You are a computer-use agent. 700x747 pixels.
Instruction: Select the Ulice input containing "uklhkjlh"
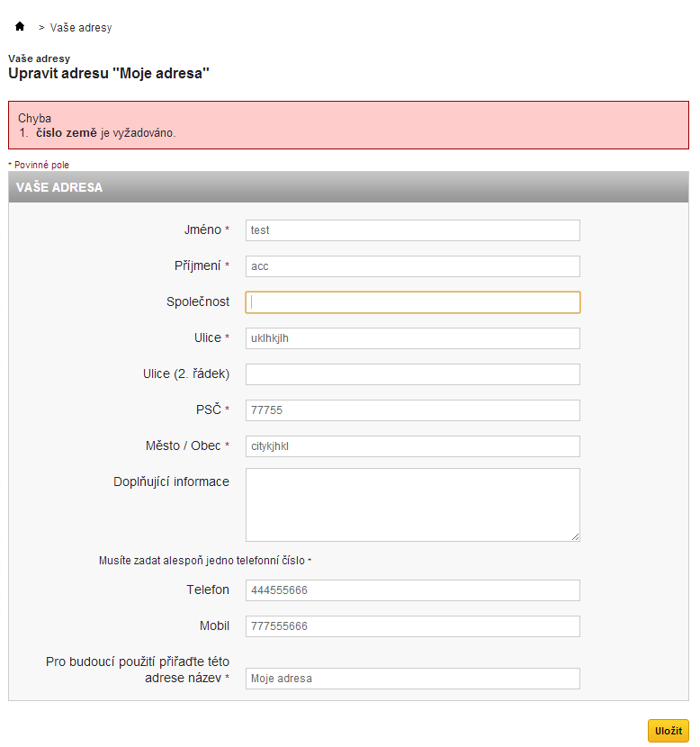(412, 338)
